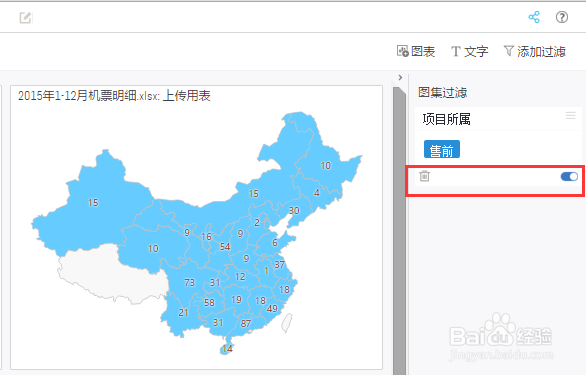586x375 pixels.
Task: Click the 图集过滤 heading
Action: (x=442, y=92)
